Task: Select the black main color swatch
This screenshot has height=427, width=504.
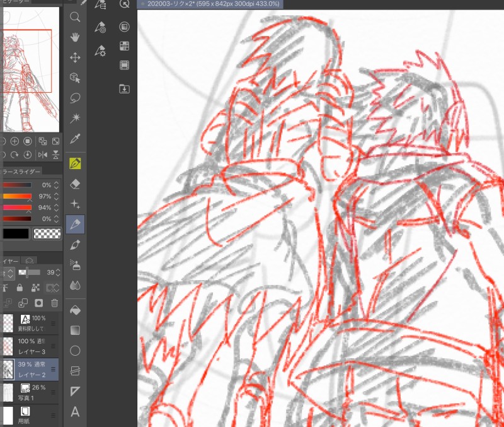Action: pos(16,233)
